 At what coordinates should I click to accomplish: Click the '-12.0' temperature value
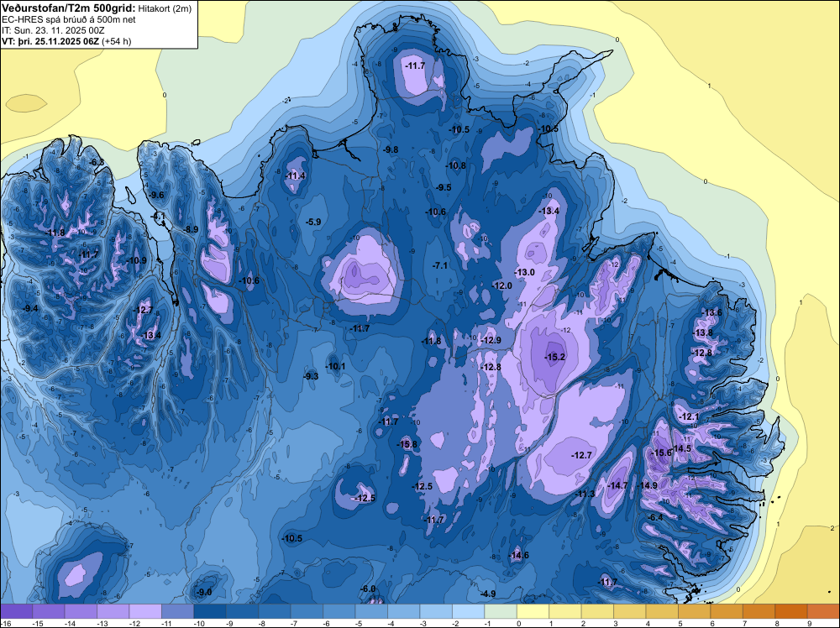(502, 286)
